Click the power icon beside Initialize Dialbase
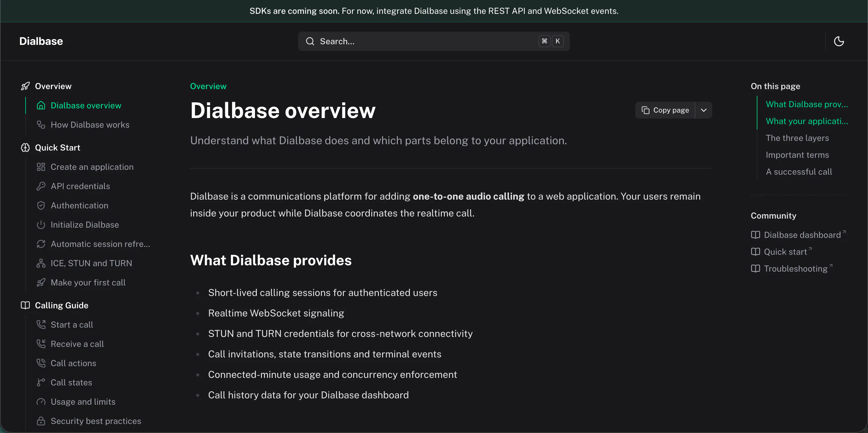The image size is (868, 433). point(41,225)
